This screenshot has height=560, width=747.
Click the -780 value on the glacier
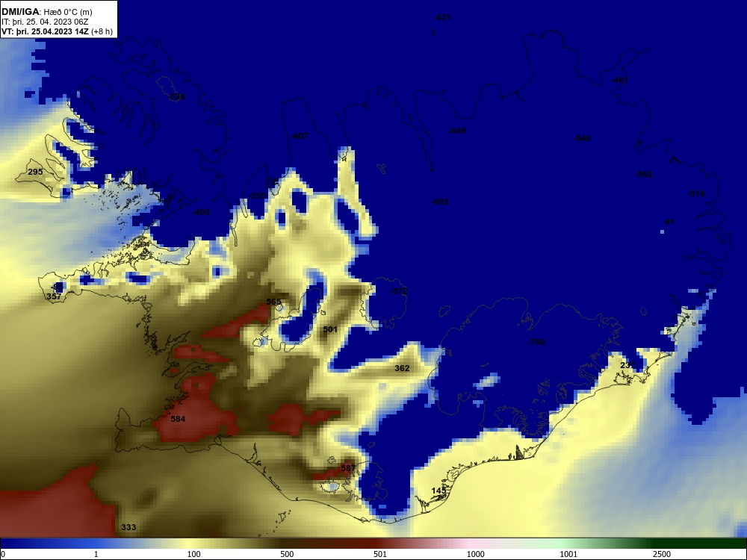(x=536, y=342)
